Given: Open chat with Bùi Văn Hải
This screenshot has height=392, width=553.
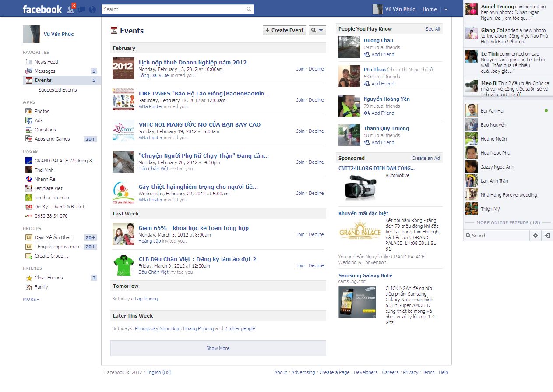Looking at the screenshot, I should (x=508, y=111).
